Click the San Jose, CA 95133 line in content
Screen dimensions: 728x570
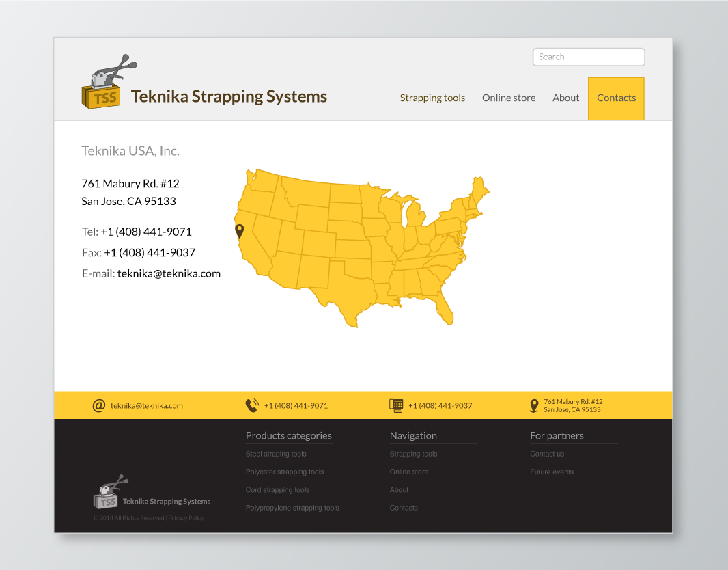[128, 201]
